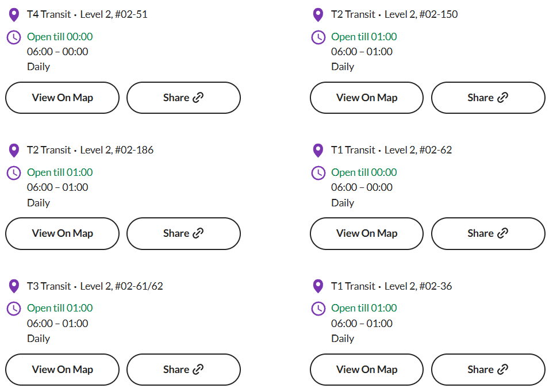View T2 Transit #02-150 on map

pos(367,98)
